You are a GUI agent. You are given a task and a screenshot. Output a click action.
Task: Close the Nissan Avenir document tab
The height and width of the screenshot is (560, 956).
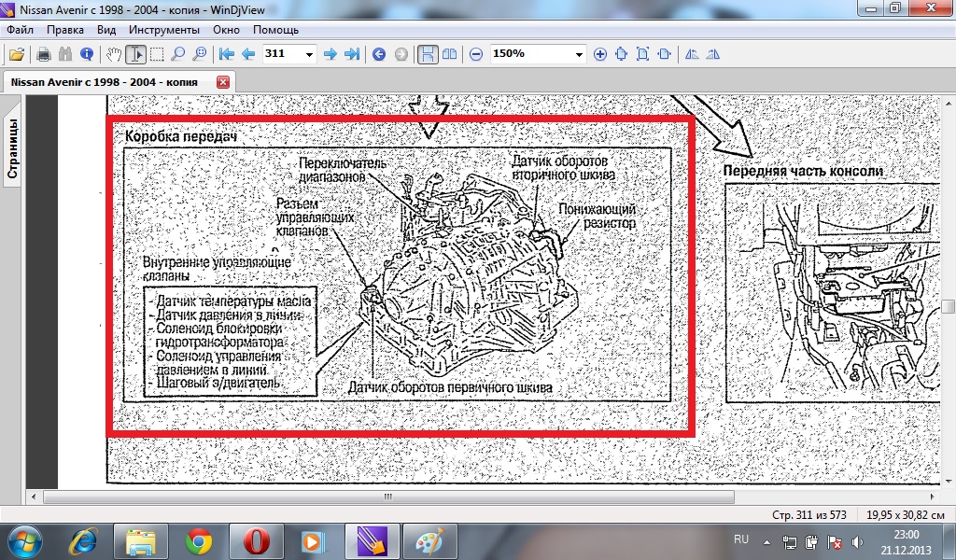222,82
